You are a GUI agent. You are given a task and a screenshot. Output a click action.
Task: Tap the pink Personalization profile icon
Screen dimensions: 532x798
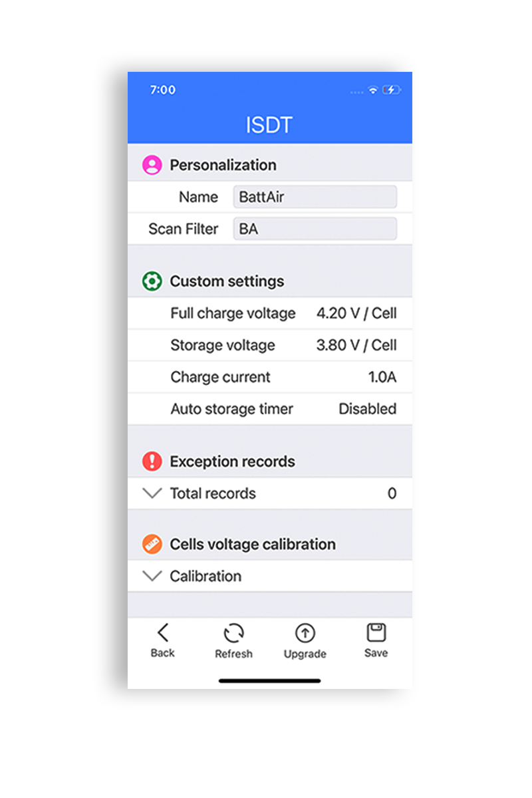click(152, 165)
